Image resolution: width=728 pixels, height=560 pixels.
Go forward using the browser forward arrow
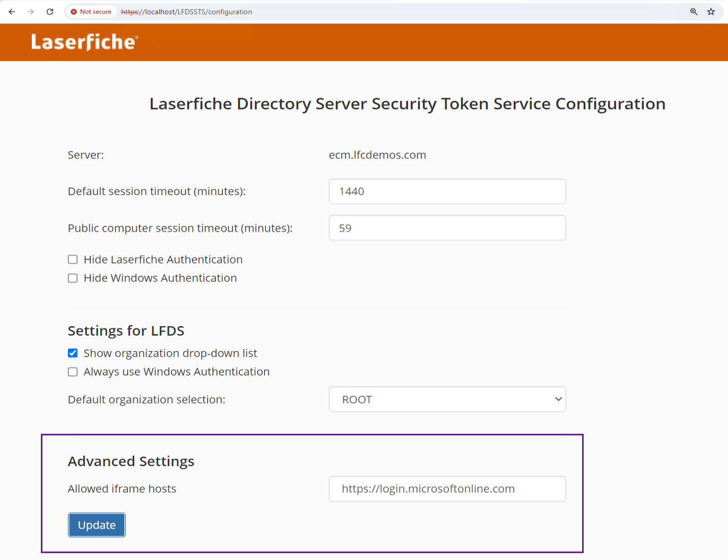point(31,12)
